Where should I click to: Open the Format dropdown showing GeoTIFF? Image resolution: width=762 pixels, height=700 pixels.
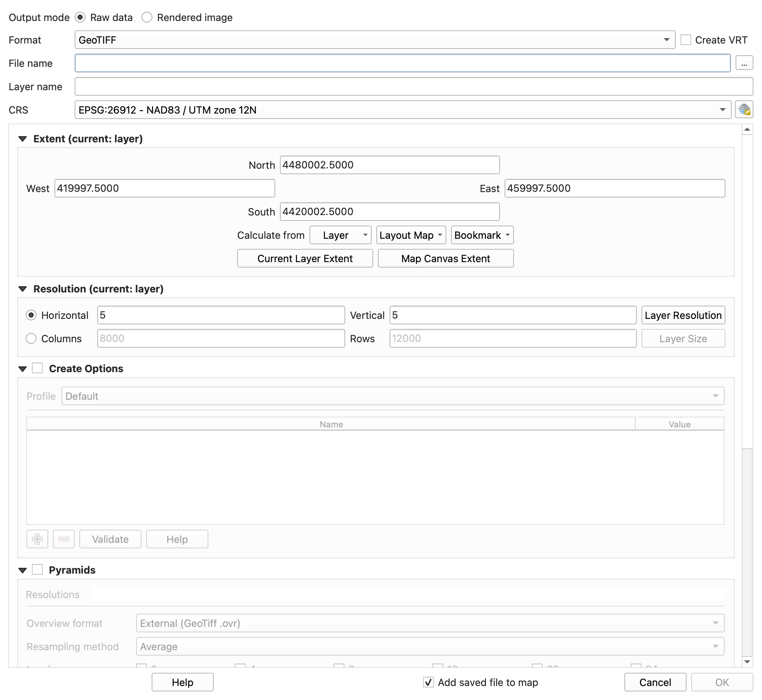375,40
